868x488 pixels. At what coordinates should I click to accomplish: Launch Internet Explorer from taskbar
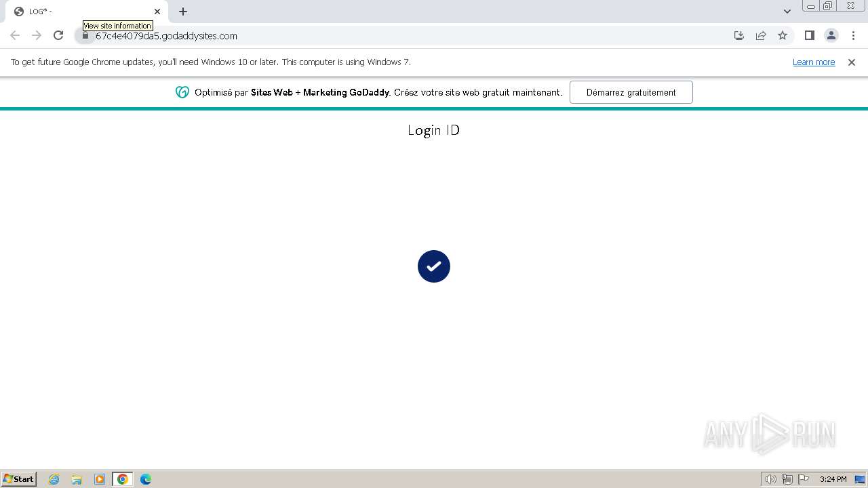54,479
